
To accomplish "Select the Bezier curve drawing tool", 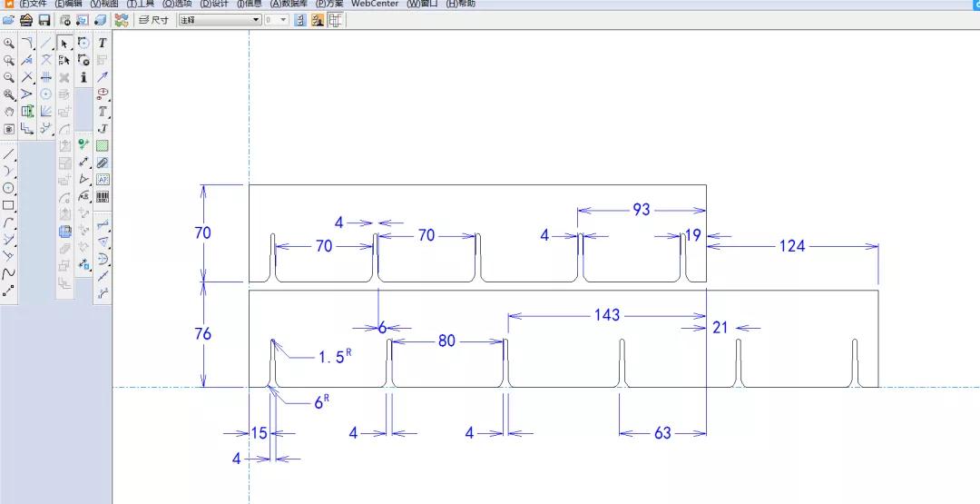I will [9, 273].
